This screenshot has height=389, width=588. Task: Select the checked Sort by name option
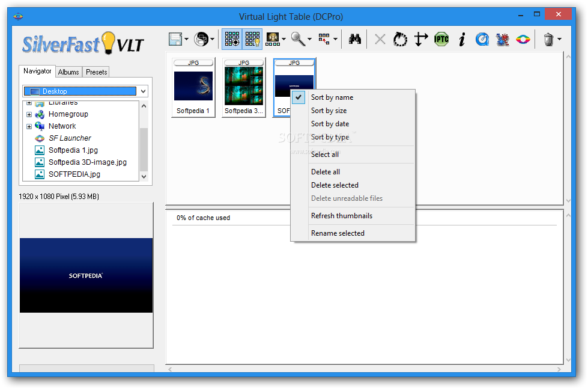pyautogui.click(x=332, y=97)
